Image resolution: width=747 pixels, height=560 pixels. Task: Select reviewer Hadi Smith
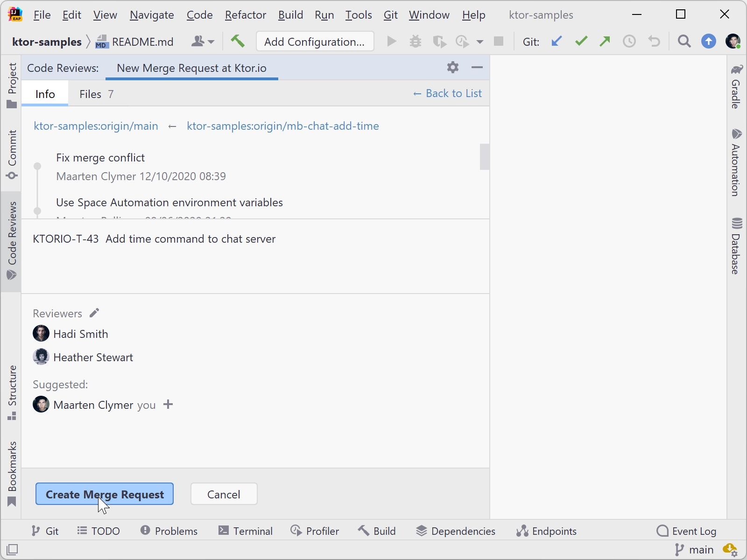click(70, 334)
